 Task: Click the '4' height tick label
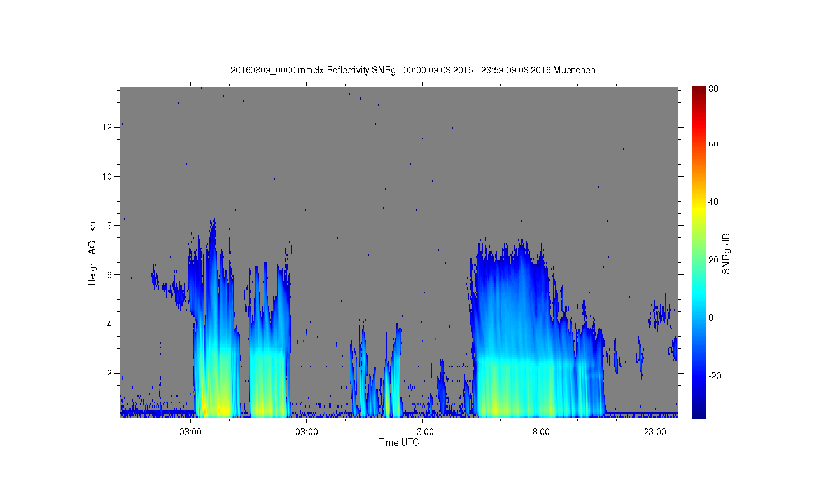click(x=110, y=324)
